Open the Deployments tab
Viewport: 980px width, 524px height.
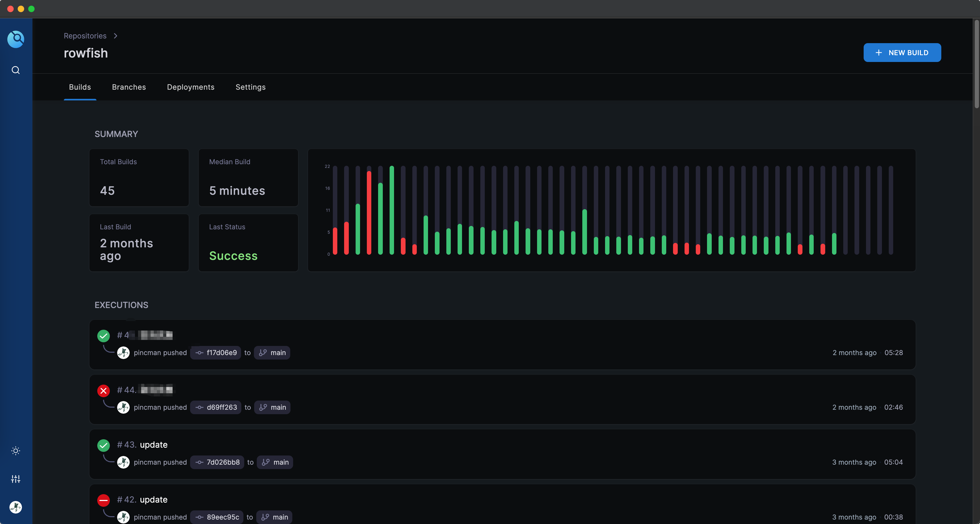191,87
